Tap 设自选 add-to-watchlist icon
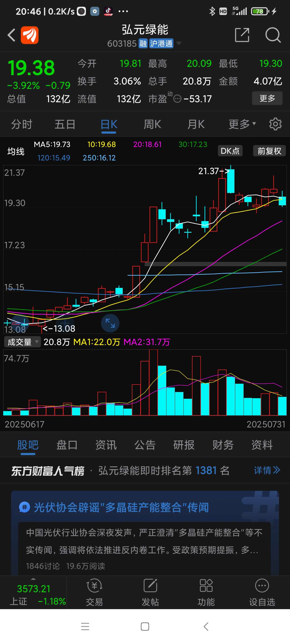Screen dimensions: 290x644 [x=262, y=592]
